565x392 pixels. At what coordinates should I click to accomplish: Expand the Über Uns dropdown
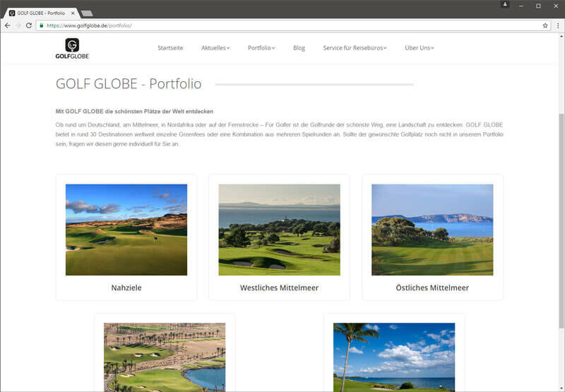pos(419,48)
